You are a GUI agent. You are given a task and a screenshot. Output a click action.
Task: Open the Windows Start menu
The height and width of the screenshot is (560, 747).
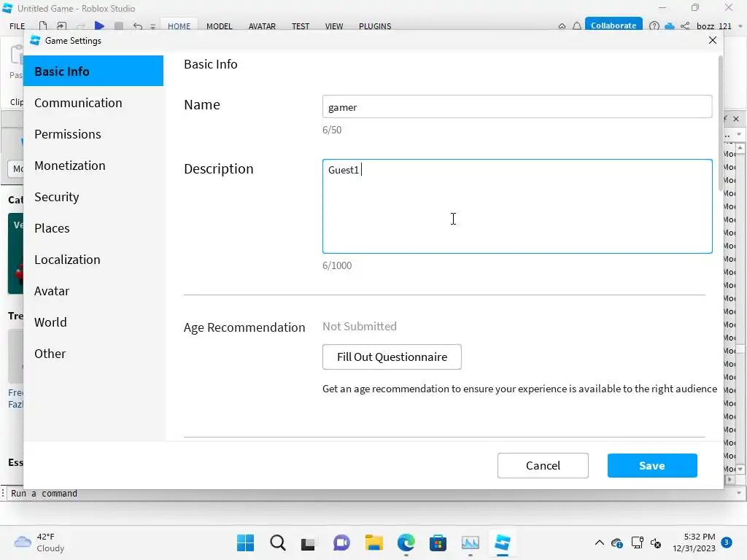pos(245,542)
